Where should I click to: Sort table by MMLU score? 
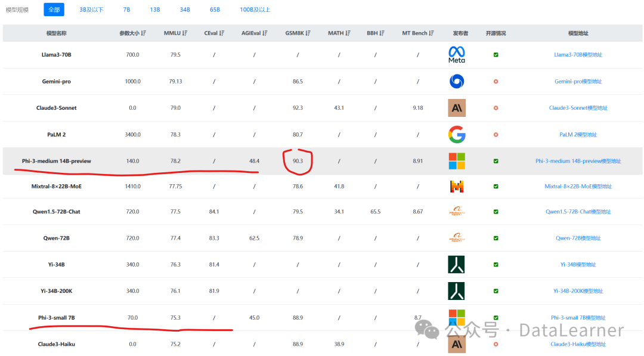click(x=185, y=33)
